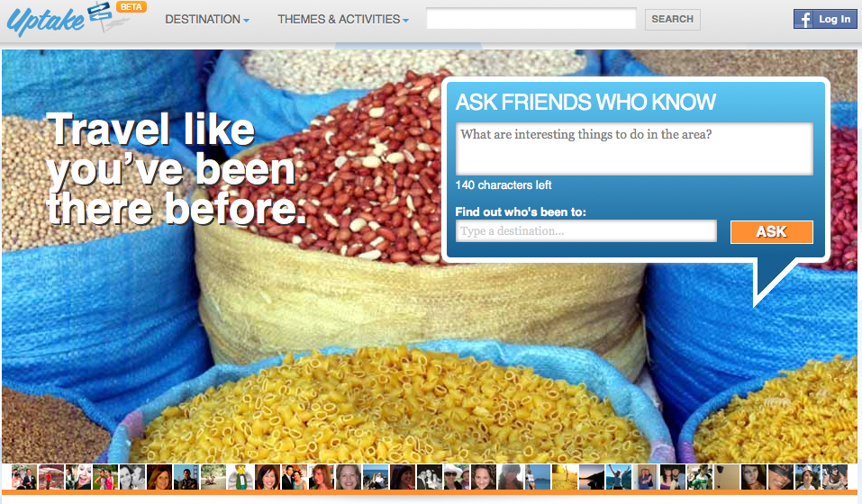Click the SEARCH button
Screen dimensions: 862x504
pos(672,19)
